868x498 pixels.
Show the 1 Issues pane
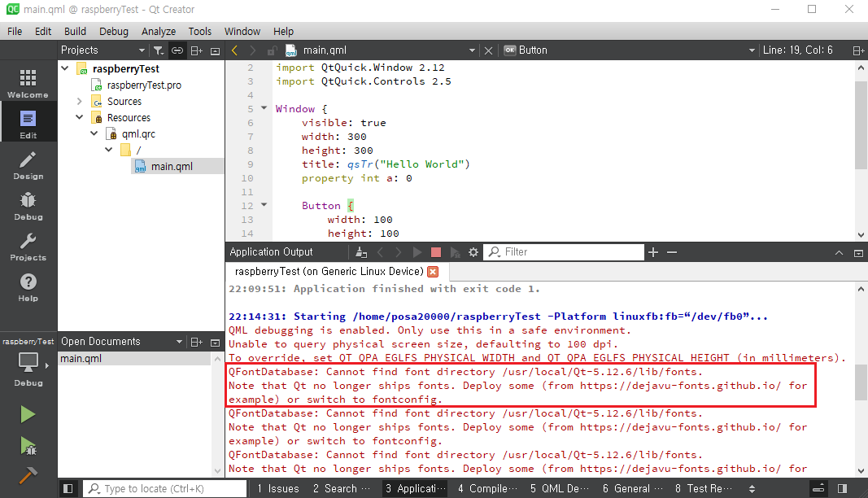coord(278,488)
